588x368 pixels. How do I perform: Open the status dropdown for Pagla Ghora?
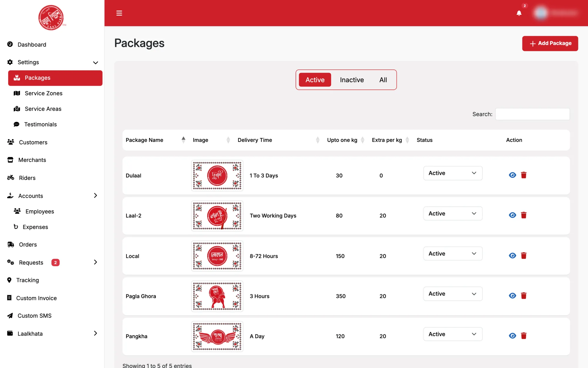click(453, 294)
